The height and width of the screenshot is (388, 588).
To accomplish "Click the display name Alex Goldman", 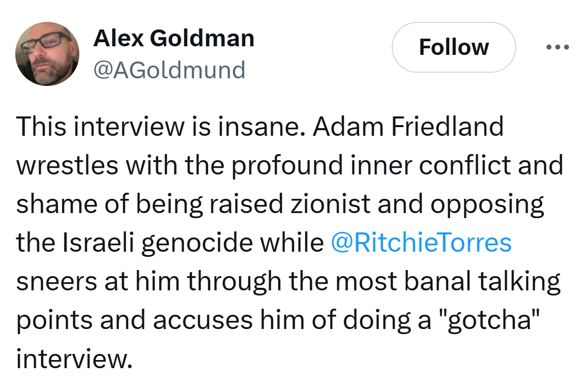I will tap(173, 38).
